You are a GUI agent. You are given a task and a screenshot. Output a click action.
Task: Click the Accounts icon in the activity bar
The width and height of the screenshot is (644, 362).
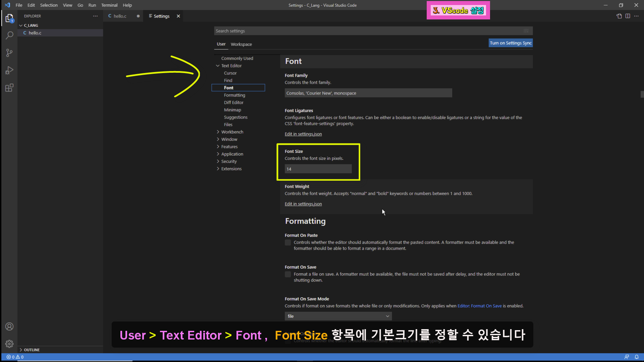coord(9,326)
